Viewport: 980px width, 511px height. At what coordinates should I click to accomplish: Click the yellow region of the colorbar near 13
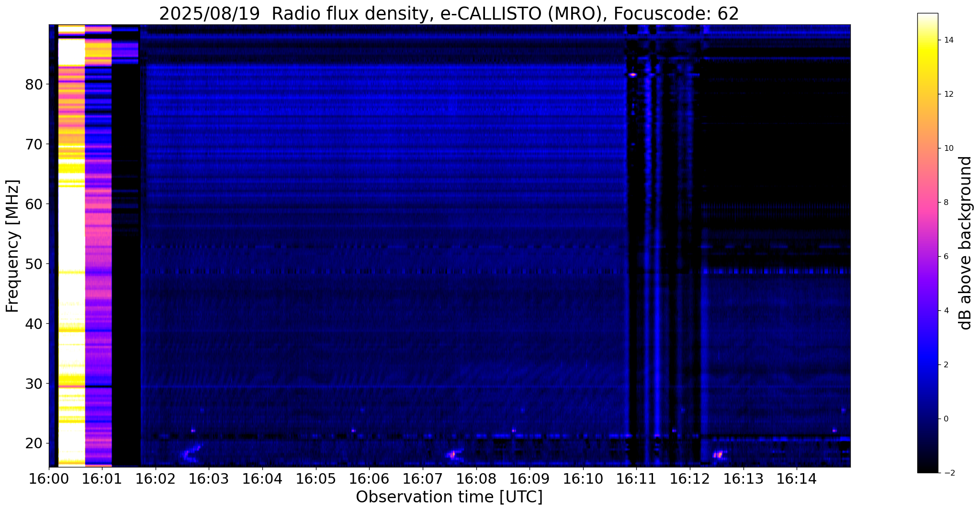click(927, 67)
